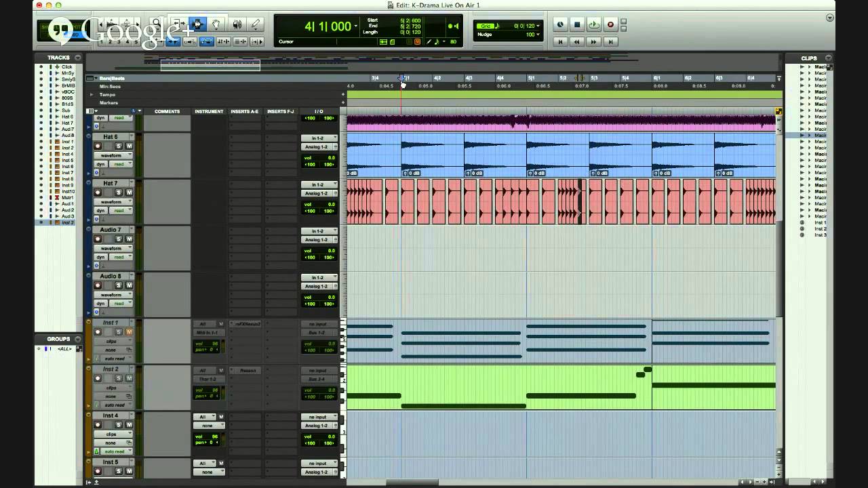
Task: Click the I/O column header
Action: [x=319, y=111]
